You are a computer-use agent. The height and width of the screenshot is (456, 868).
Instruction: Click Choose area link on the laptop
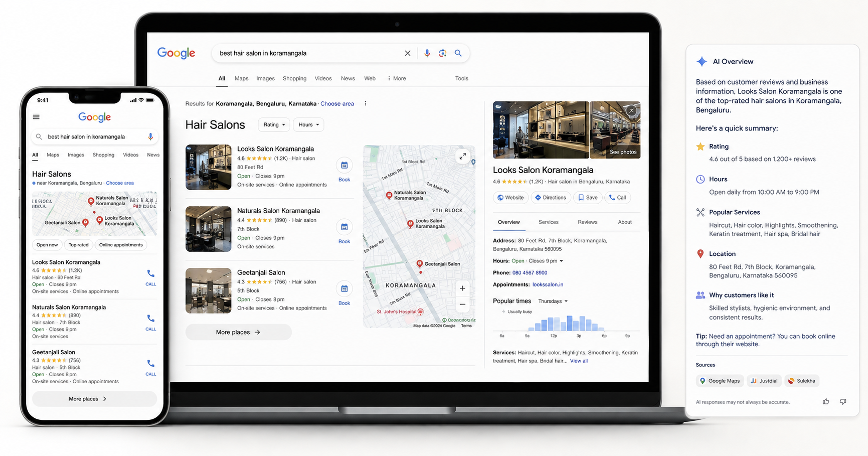[x=337, y=104]
